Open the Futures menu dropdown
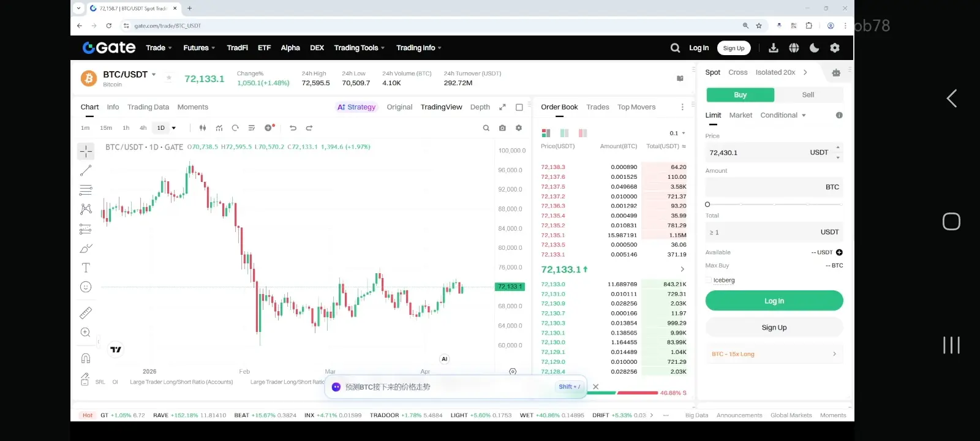 pyautogui.click(x=199, y=48)
